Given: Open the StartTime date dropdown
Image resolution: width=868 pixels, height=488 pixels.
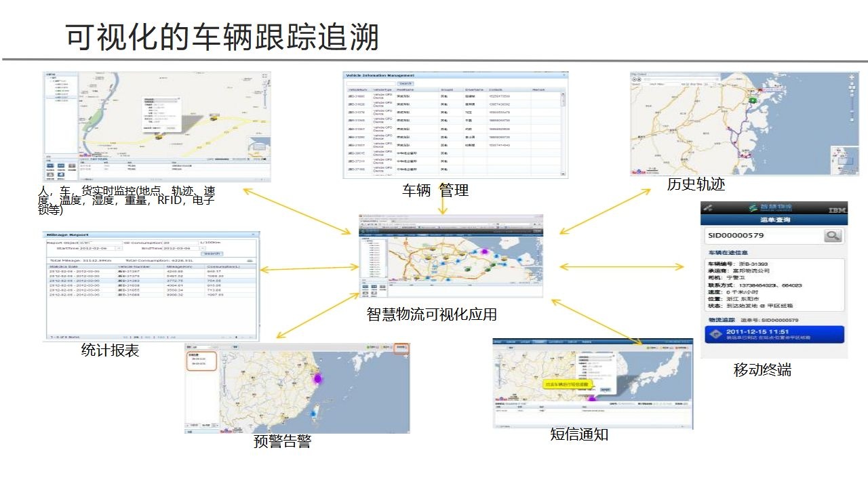Looking at the screenshot, I should coord(119,248).
